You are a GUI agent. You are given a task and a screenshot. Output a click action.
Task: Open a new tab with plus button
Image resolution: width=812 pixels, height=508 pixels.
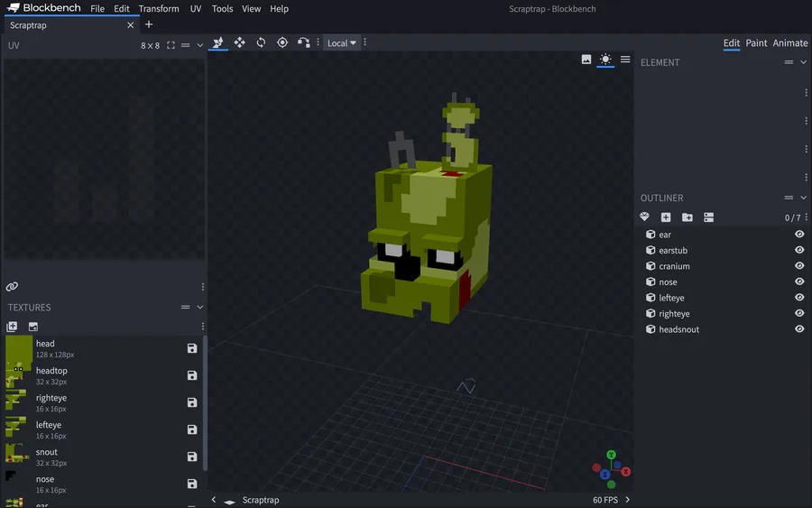tap(149, 24)
